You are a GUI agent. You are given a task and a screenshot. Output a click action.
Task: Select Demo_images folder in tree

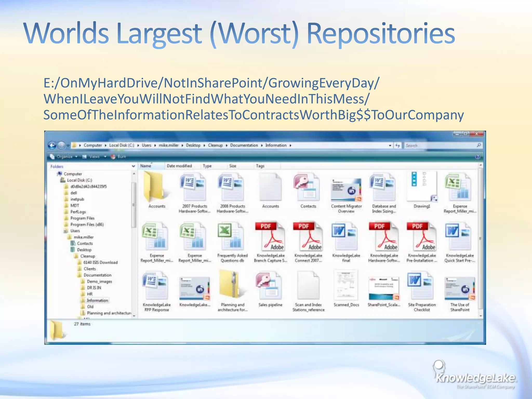99,281
